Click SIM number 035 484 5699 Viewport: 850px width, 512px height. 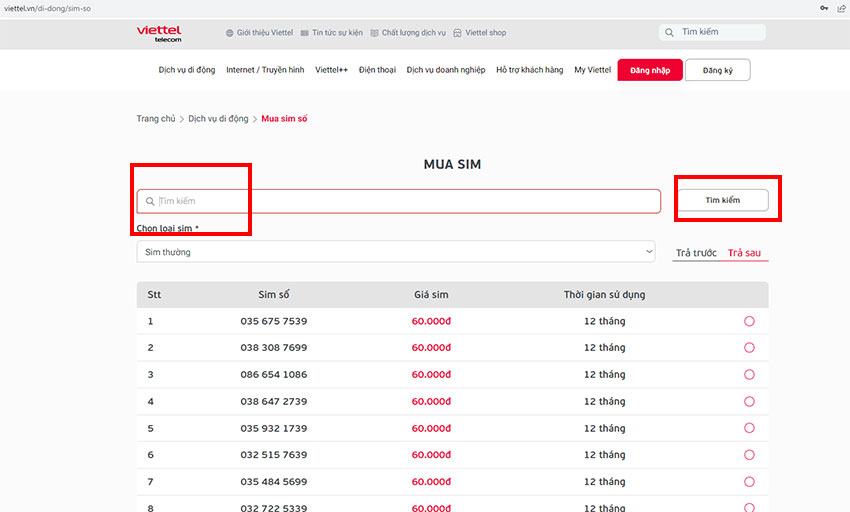pyautogui.click(x=274, y=482)
